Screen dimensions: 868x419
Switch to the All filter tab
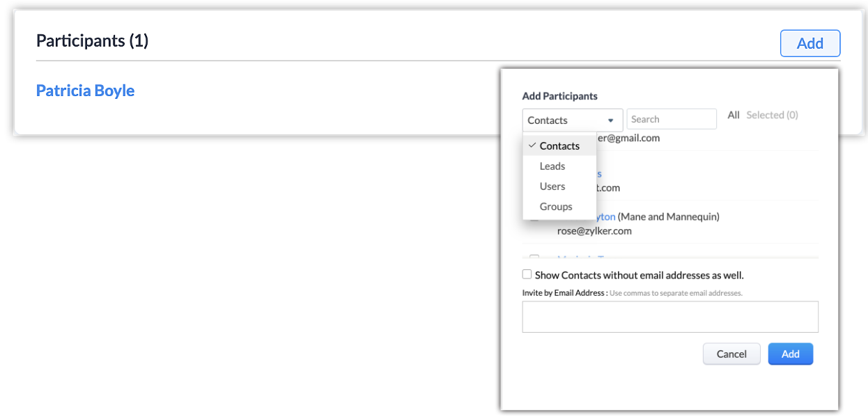click(734, 116)
